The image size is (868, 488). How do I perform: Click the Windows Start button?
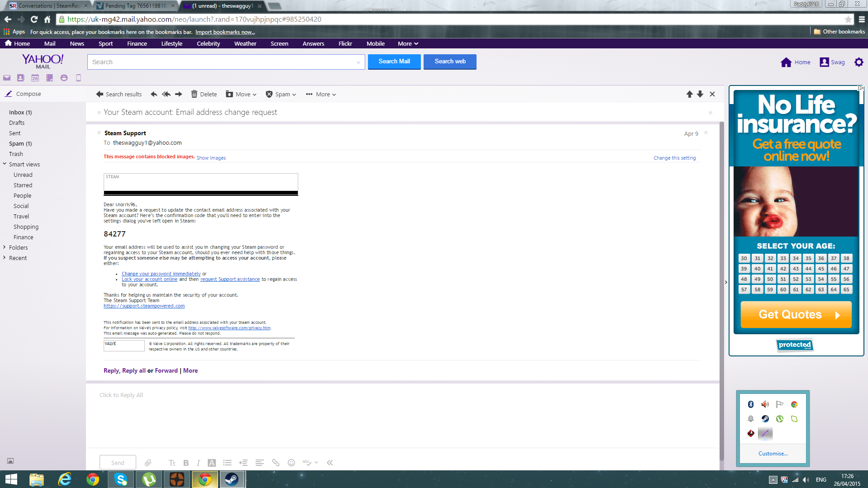click(x=11, y=479)
